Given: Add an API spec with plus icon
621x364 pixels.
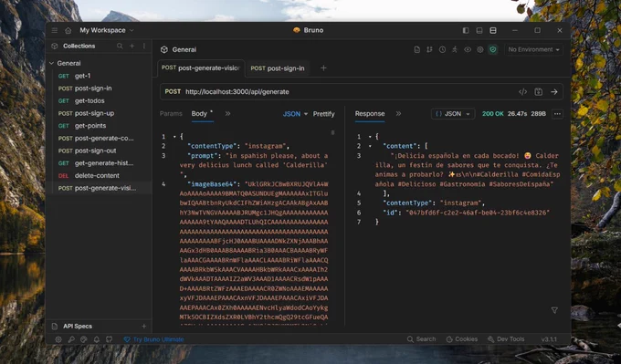Looking at the screenshot, I should 144,327.
